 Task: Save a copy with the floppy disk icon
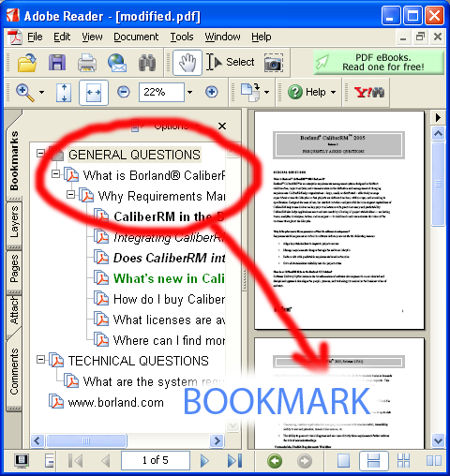[57, 63]
